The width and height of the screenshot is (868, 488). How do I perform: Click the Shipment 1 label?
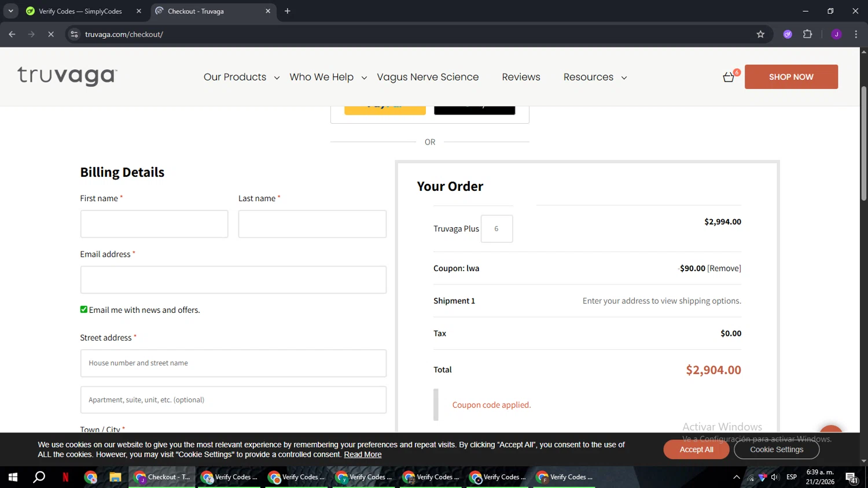[x=454, y=301]
